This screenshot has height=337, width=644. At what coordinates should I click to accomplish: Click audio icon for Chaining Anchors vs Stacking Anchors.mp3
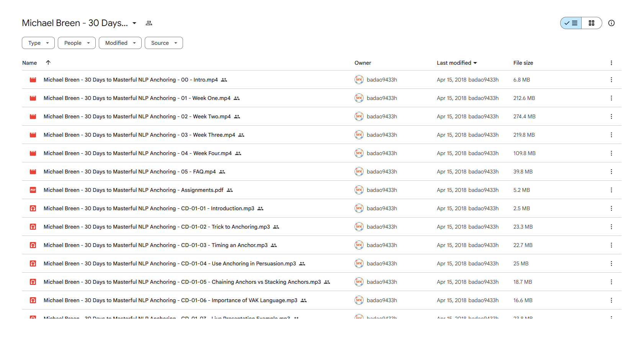point(33,282)
